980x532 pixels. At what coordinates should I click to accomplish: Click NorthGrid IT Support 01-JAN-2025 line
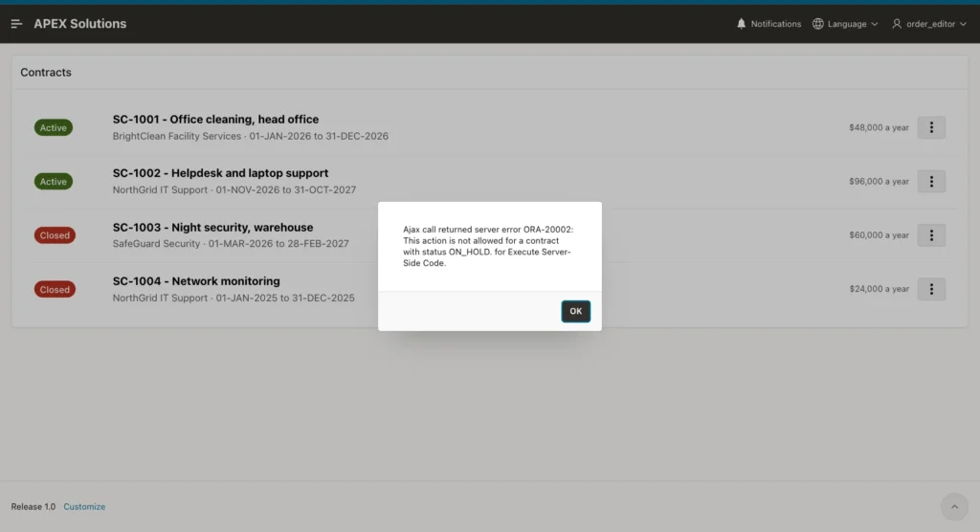[234, 299]
